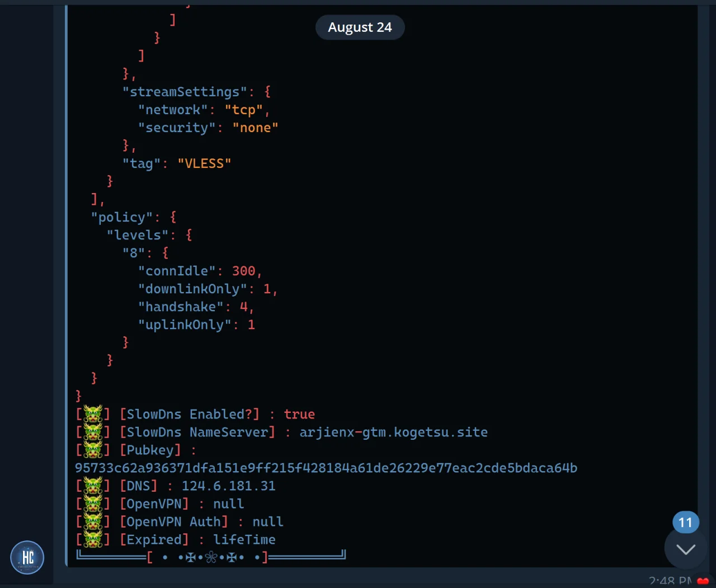Image resolution: width=716 pixels, height=588 pixels.
Task: Select the Pubkey hash string
Action: point(326,468)
